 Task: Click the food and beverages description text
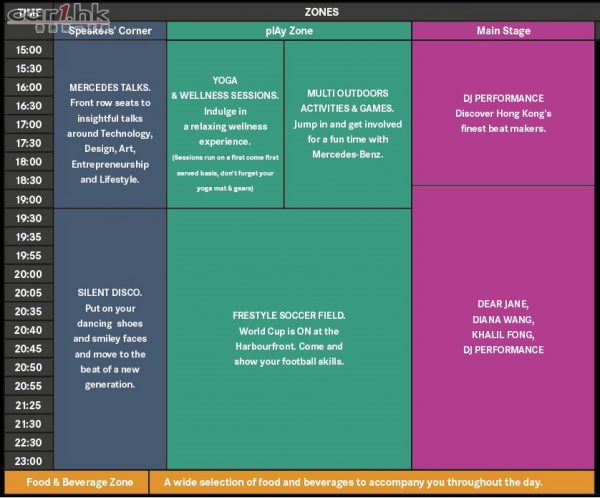[x=353, y=482]
